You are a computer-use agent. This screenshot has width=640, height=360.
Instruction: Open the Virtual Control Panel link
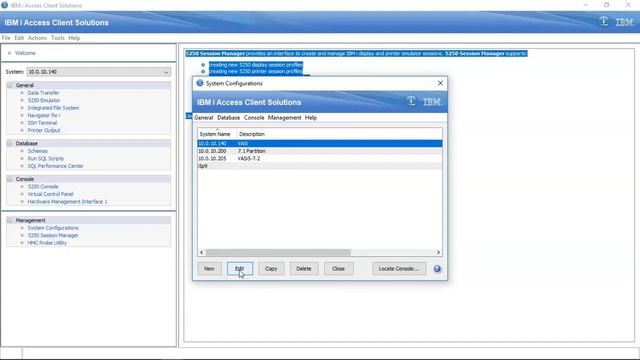[x=51, y=194]
